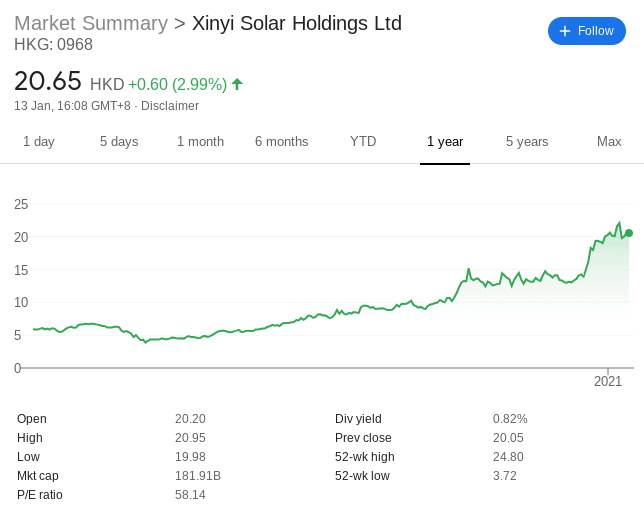Image resolution: width=644 pixels, height=512 pixels.
Task: Switch to the YTD tab
Action: (363, 142)
